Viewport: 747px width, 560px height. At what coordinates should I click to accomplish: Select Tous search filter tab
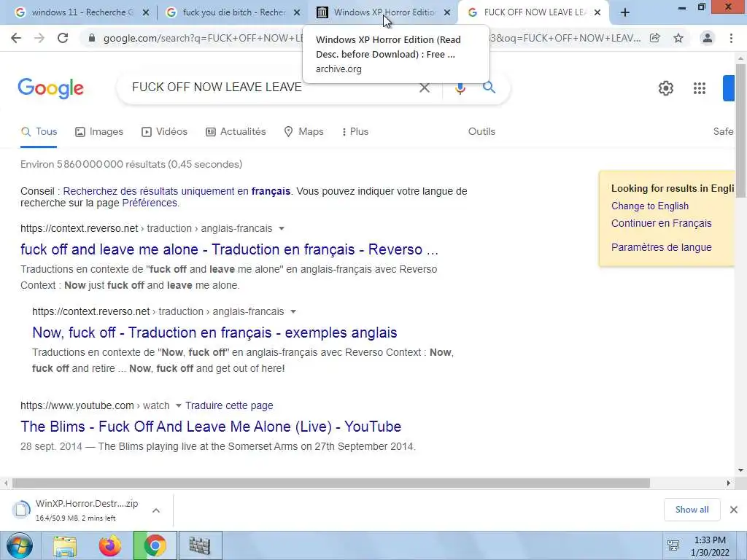coord(39,132)
